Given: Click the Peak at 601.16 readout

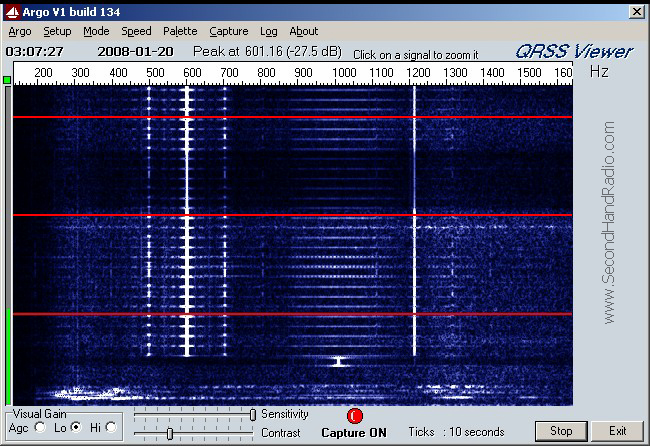Looking at the screenshot, I should [267, 51].
